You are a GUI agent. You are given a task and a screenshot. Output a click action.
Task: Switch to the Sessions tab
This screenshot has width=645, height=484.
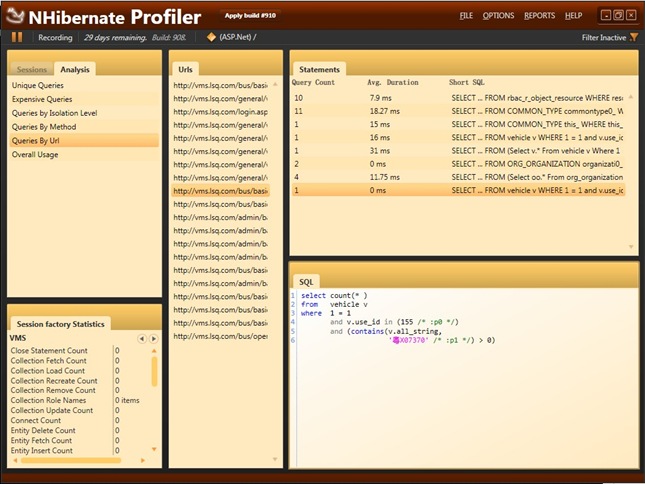tap(32, 69)
